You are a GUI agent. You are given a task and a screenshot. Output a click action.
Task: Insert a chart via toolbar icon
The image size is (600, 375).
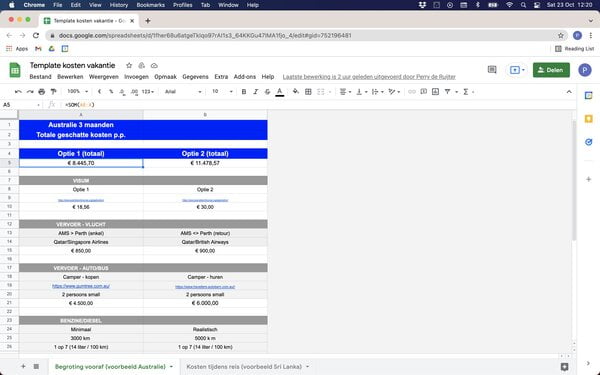point(435,92)
